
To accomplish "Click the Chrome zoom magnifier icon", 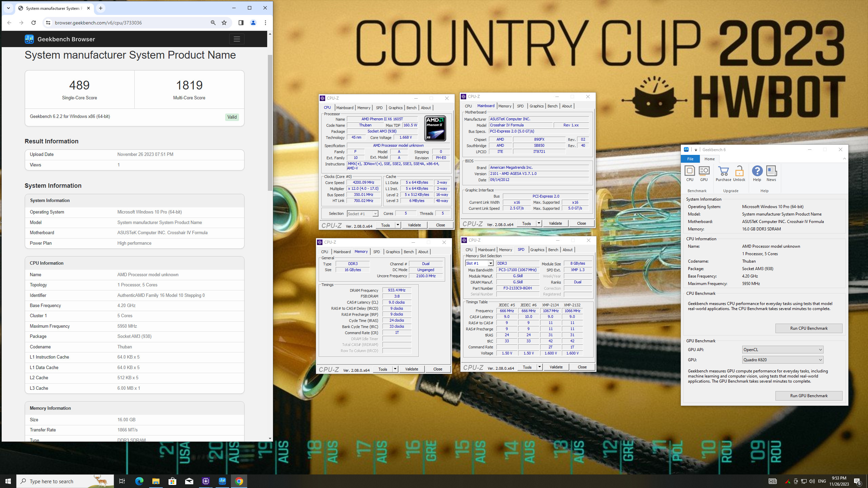I will 213,23.
